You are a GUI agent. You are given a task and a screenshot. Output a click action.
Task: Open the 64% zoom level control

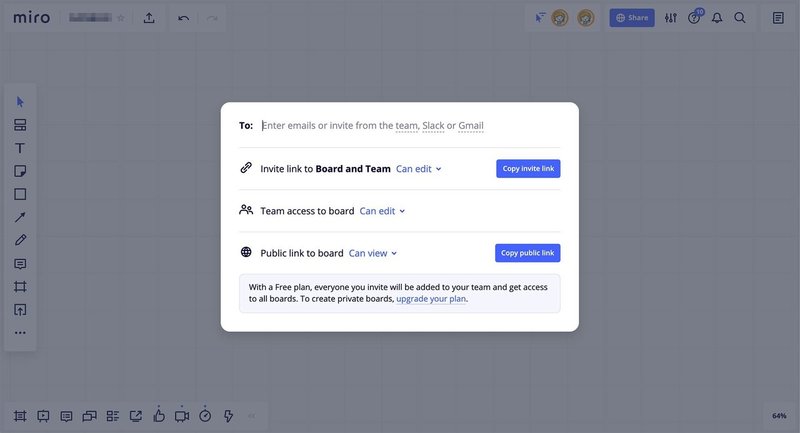(x=779, y=415)
